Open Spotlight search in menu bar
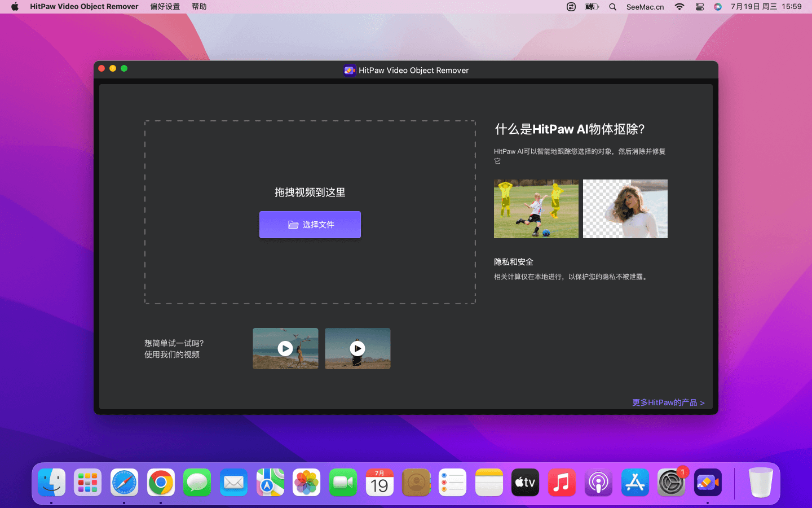 coord(612,7)
